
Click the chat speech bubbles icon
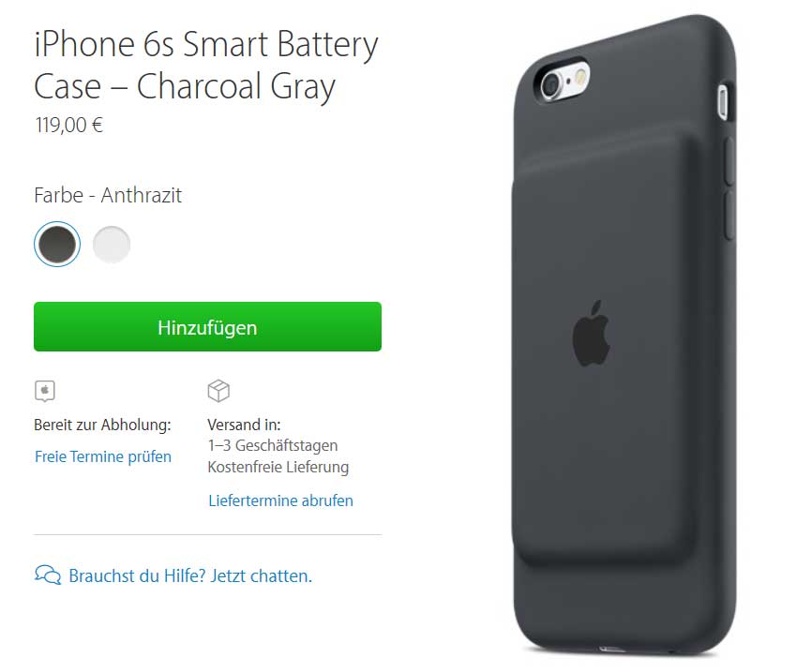48,575
